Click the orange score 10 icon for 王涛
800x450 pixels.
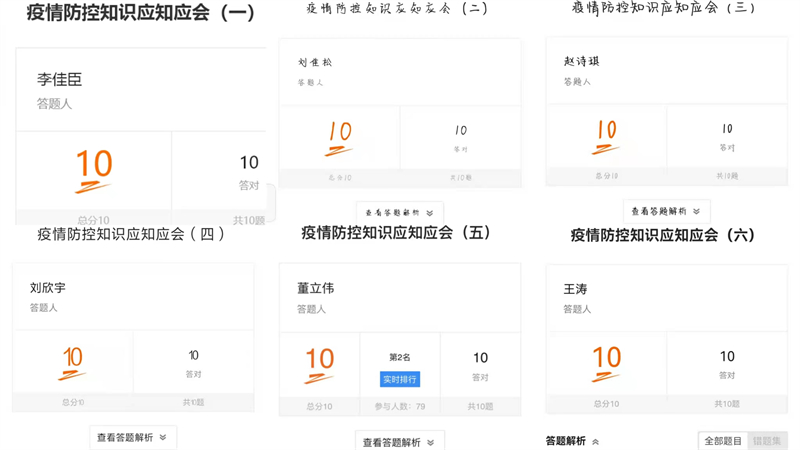click(x=606, y=364)
